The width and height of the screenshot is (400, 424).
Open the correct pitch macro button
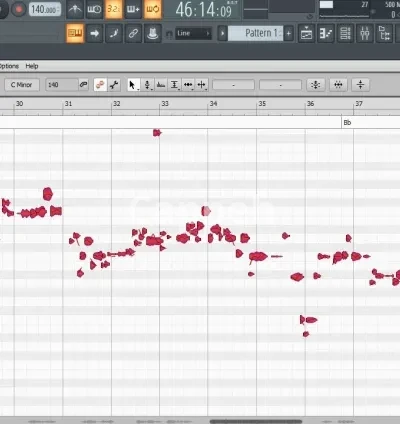click(315, 85)
